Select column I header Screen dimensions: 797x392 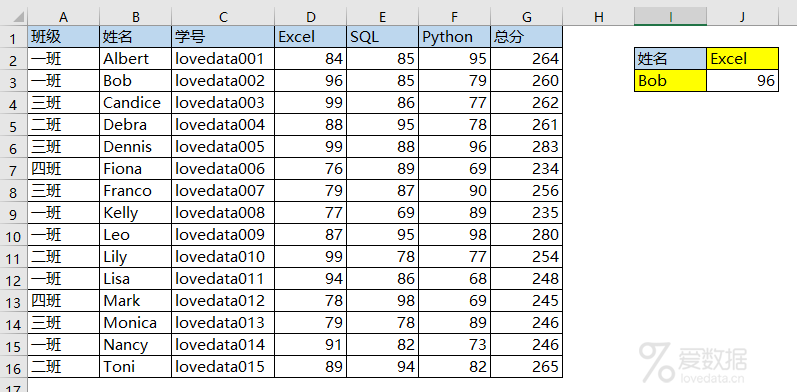[x=670, y=17]
